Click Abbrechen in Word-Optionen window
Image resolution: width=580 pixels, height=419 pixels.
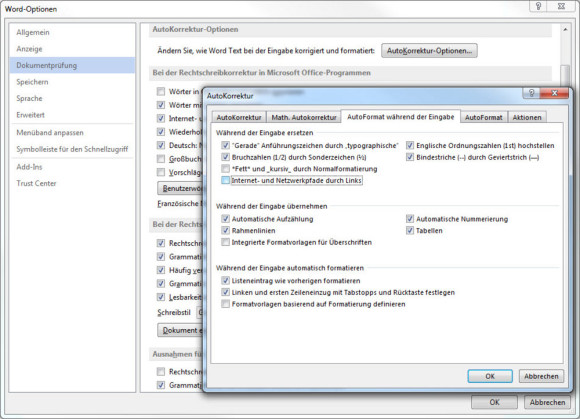(x=547, y=402)
